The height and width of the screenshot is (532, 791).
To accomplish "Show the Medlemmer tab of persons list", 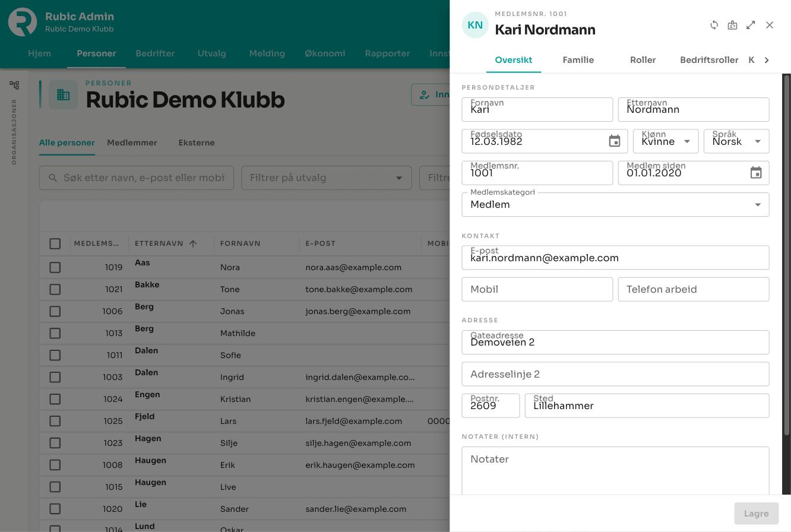I will tap(132, 142).
